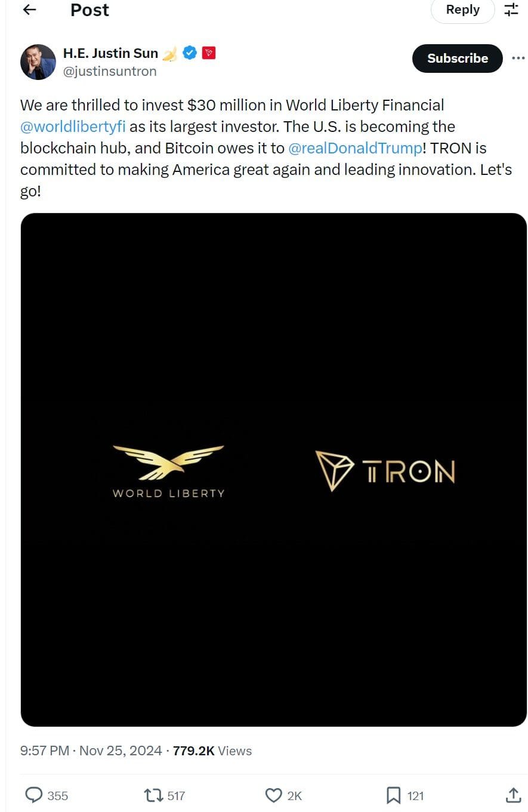The image size is (528, 812).
Task: Open the timeline settings sliders icon
Action: point(511,10)
